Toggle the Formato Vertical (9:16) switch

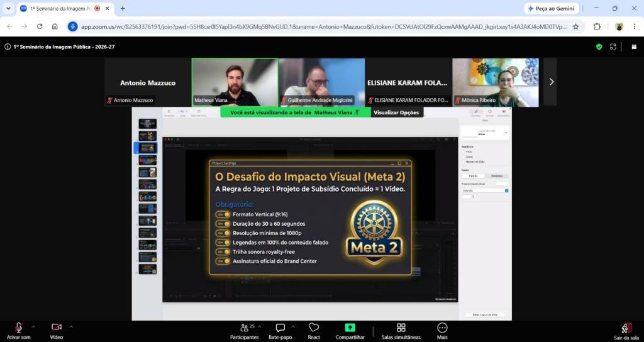pyautogui.click(x=223, y=214)
